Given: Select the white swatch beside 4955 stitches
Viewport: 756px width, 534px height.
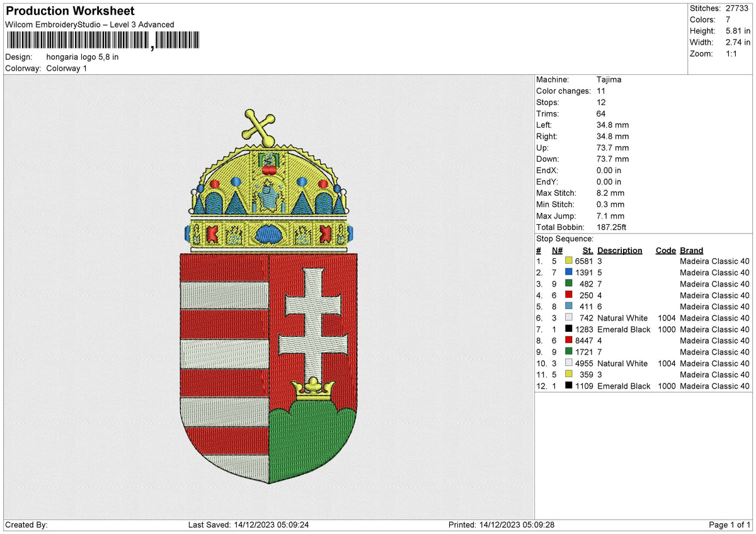Looking at the screenshot, I should point(569,363).
